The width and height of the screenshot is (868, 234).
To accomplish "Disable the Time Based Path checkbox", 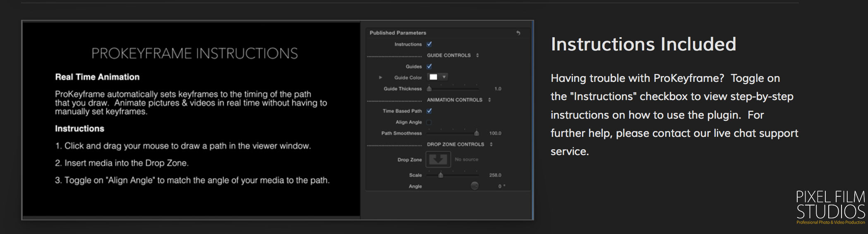I will click(429, 111).
